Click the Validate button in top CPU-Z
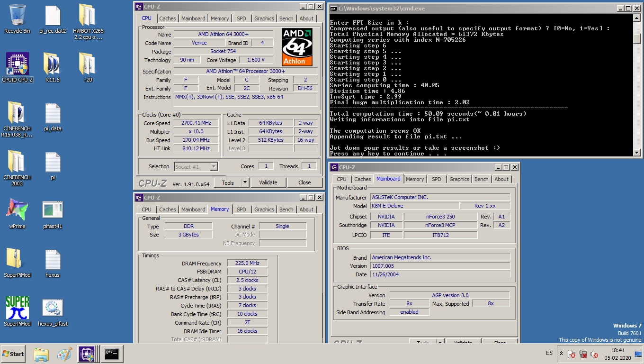644x364 pixels. [268, 182]
